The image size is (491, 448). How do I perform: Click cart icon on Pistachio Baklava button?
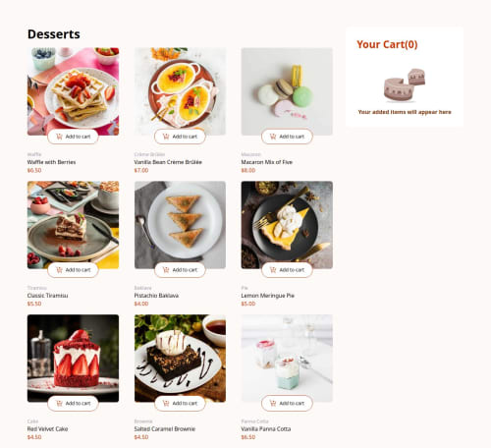pyautogui.click(x=166, y=270)
